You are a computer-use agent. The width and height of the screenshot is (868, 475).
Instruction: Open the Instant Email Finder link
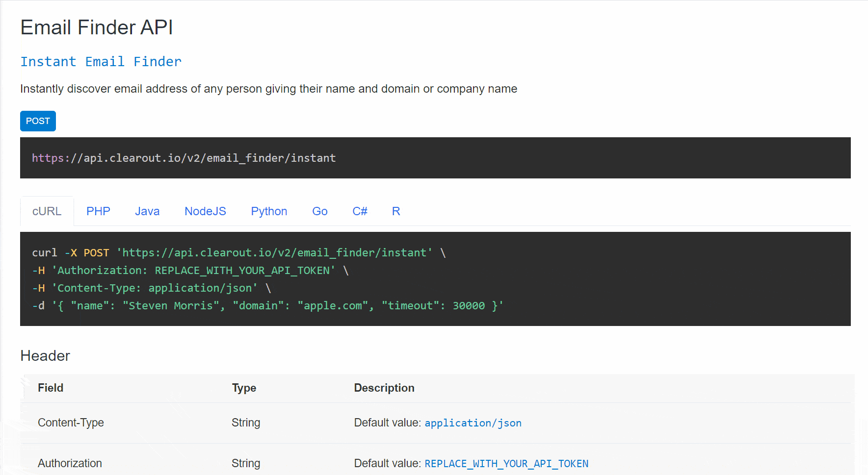tap(101, 61)
